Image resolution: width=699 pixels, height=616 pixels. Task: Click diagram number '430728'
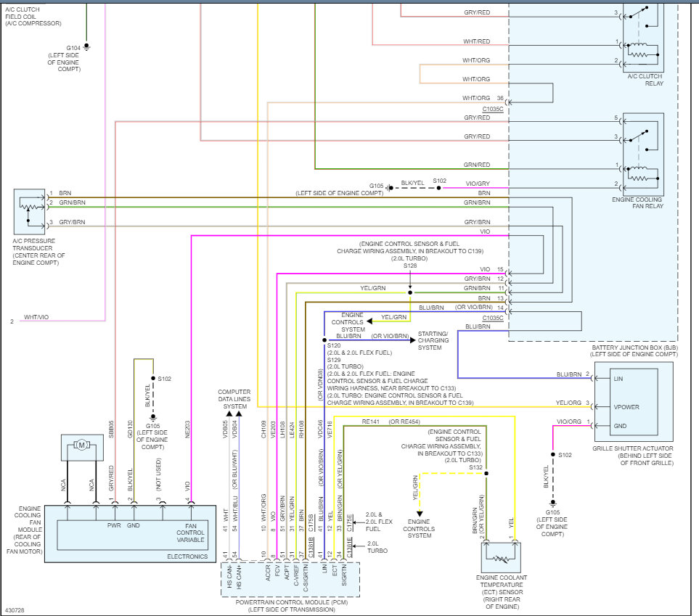pyautogui.click(x=15, y=610)
